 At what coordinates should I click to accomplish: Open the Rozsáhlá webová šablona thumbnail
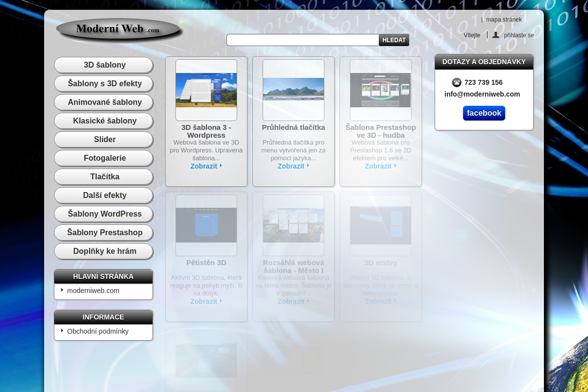(x=294, y=225)
